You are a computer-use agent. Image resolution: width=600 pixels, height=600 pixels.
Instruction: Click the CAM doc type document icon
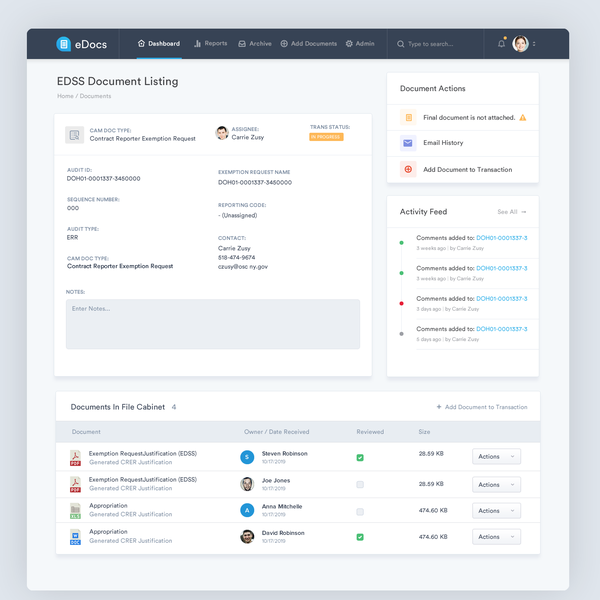[75, 135]
